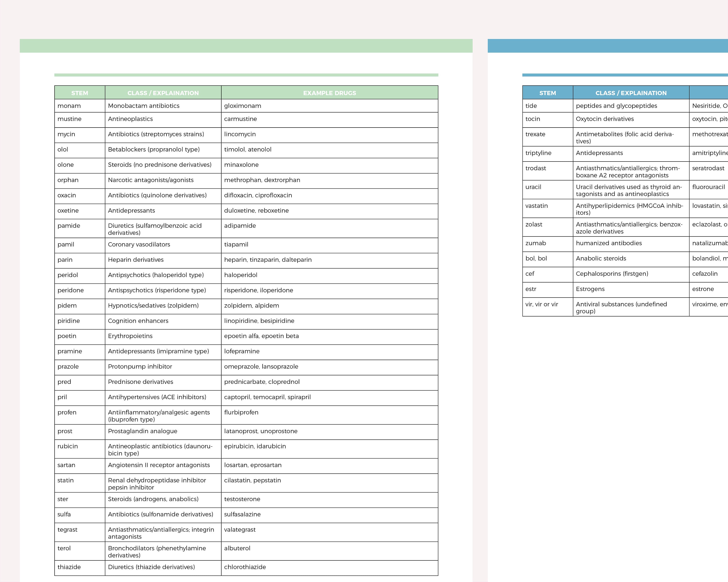Select 'Coronary vasodilators' cell

pyautogui.click(x=163, y=245)
